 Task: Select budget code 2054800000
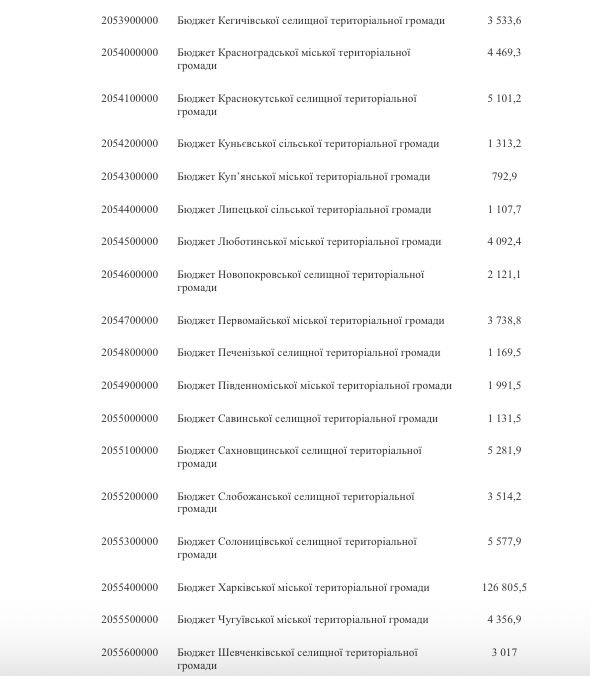pyautogui.click(x=130, y=353)
